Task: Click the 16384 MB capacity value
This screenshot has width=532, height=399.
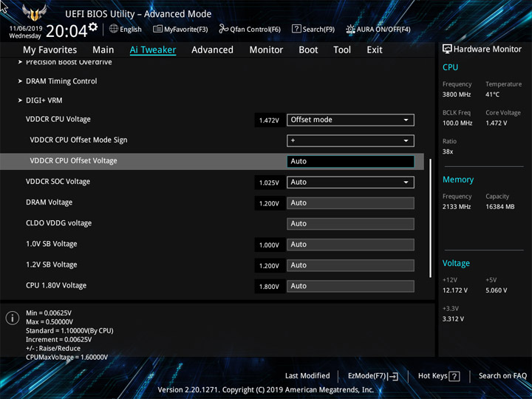Action: (x=500, y=207)
